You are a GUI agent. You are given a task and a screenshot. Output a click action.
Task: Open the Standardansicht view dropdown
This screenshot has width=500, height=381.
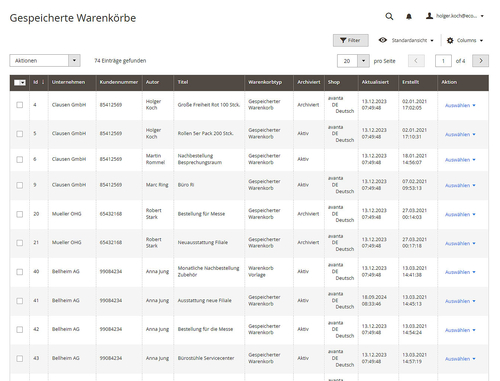point(406,40)
